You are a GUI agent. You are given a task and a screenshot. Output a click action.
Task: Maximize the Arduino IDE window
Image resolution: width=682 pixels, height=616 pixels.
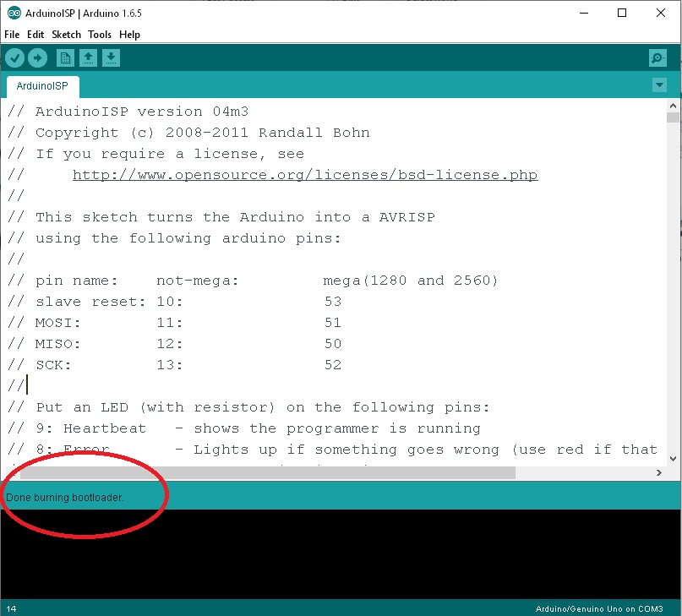tap(622, 13)
